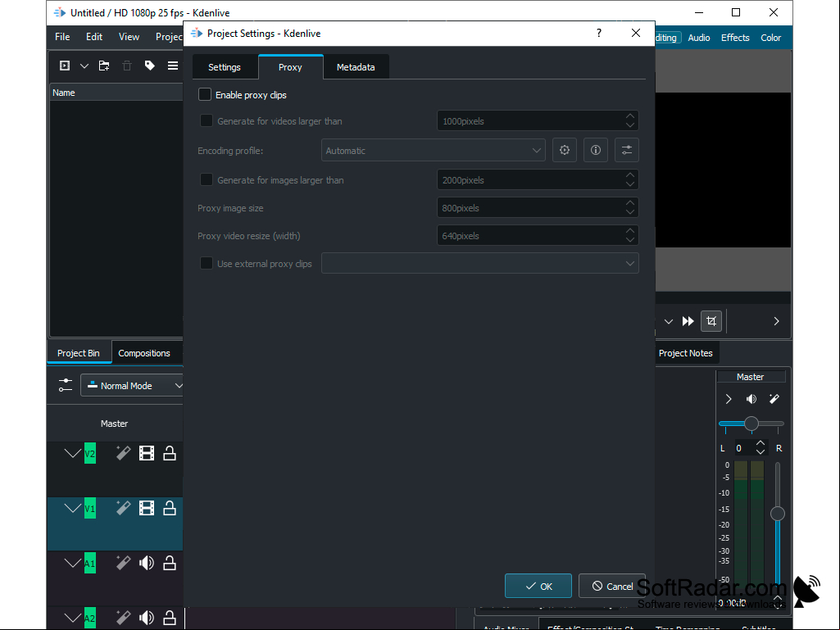Viewport: 840px width, 630px height.
Task: Click the monitor crop zone icon
Action: (x=711, y=321)
